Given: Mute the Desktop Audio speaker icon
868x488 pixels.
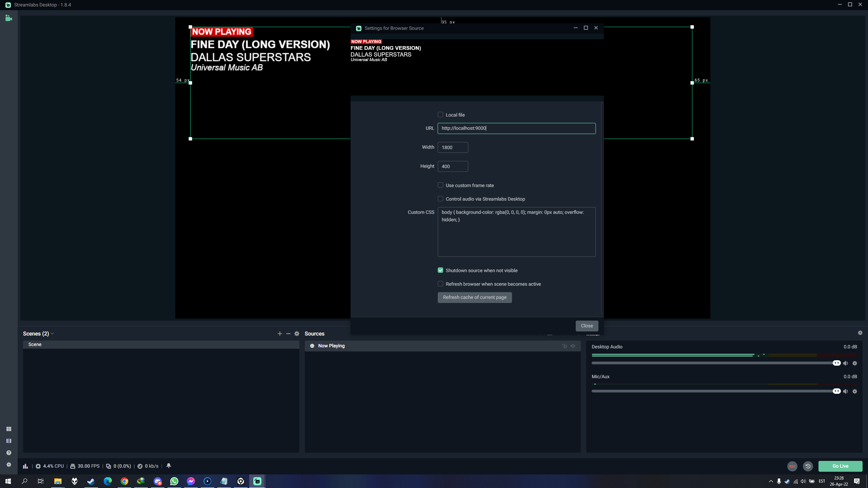Looking at the screenshot, I should pos(846,363).
